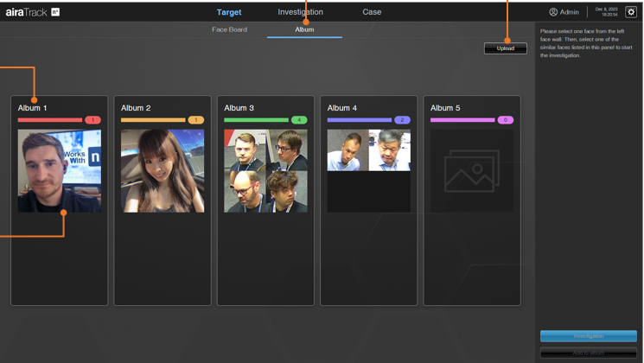
Task: Click the Album 3 title
Action: click(239, 108)
